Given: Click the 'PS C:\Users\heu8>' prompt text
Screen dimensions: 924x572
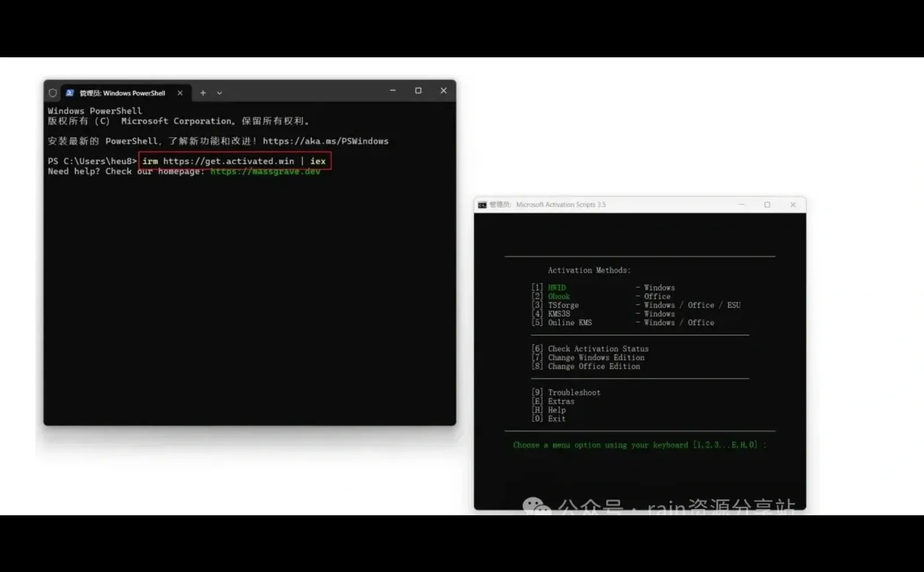Looking at the screenshot, I should (93, 161).
